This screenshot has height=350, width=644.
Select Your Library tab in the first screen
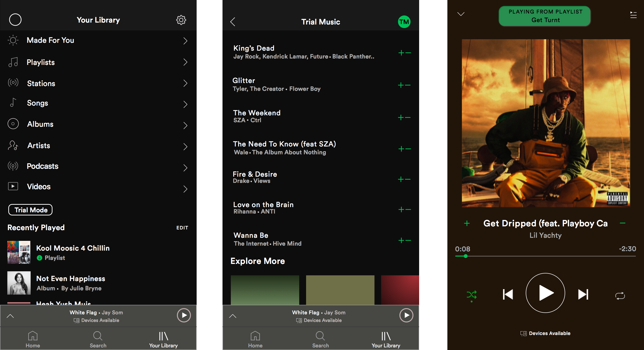click(x=164, y=340)
